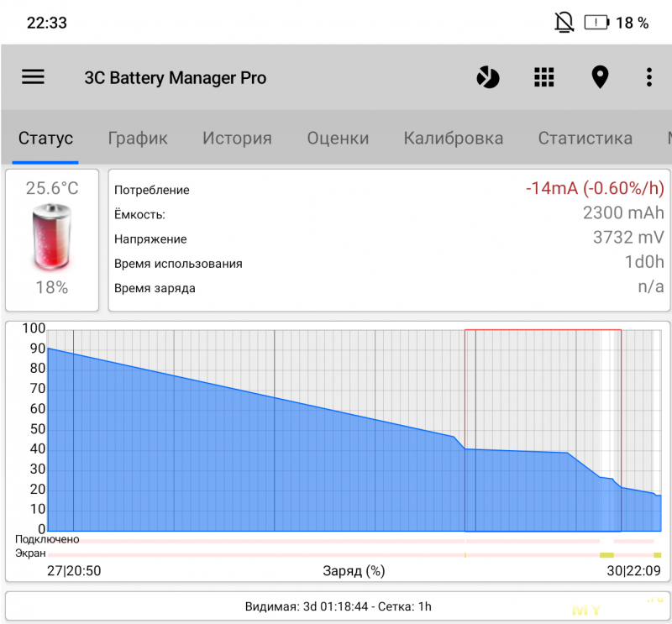Open the grid apps icon

[543, 77]
